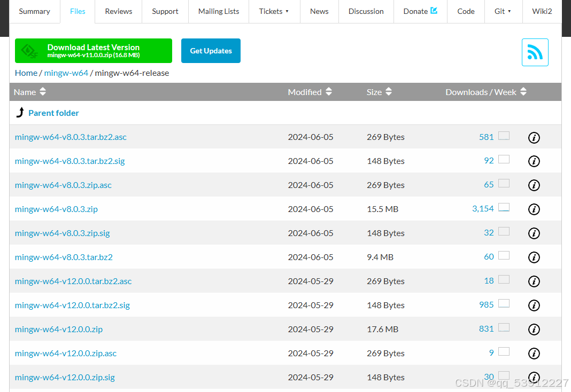Click the Parent folder up-arrow icon

click(x=20, y=113)
